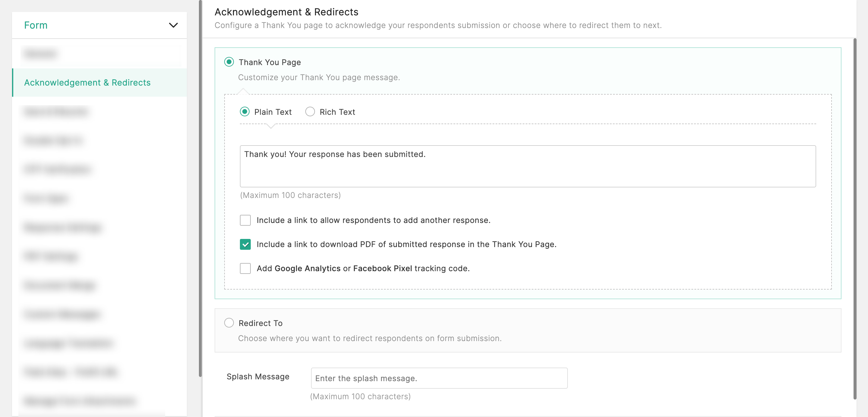Open the bottommost blurred sidebar item

point(80,401)
